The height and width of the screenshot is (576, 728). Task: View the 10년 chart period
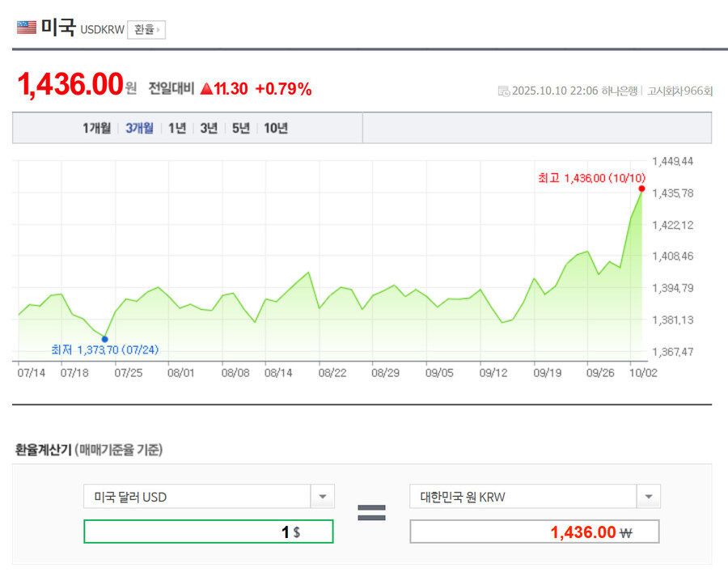[276, 128]
